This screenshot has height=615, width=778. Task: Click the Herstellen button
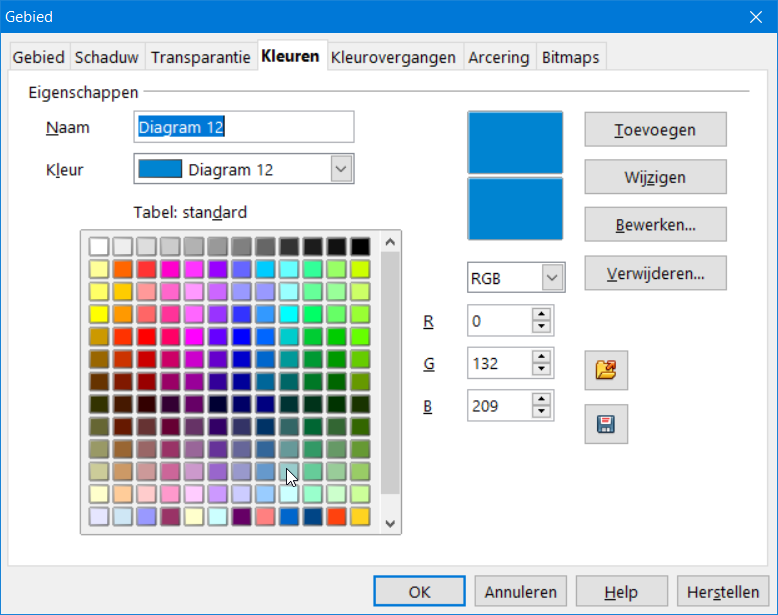click(723, 591)
